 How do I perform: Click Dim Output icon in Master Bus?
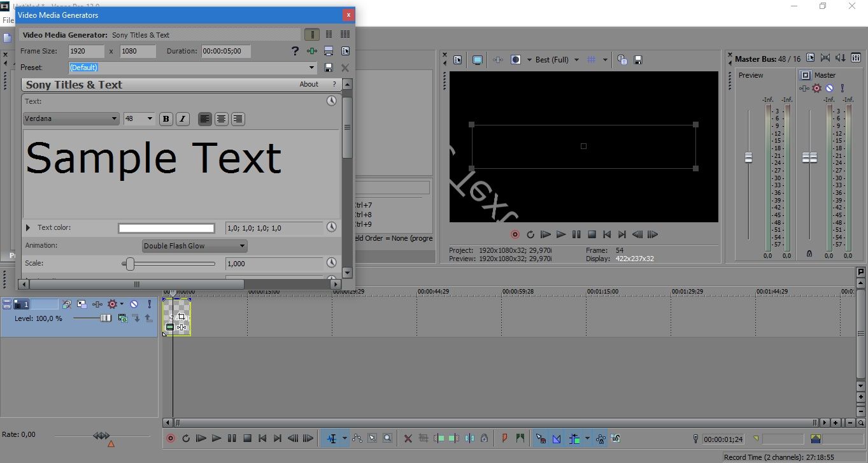[x=841, y=58]
